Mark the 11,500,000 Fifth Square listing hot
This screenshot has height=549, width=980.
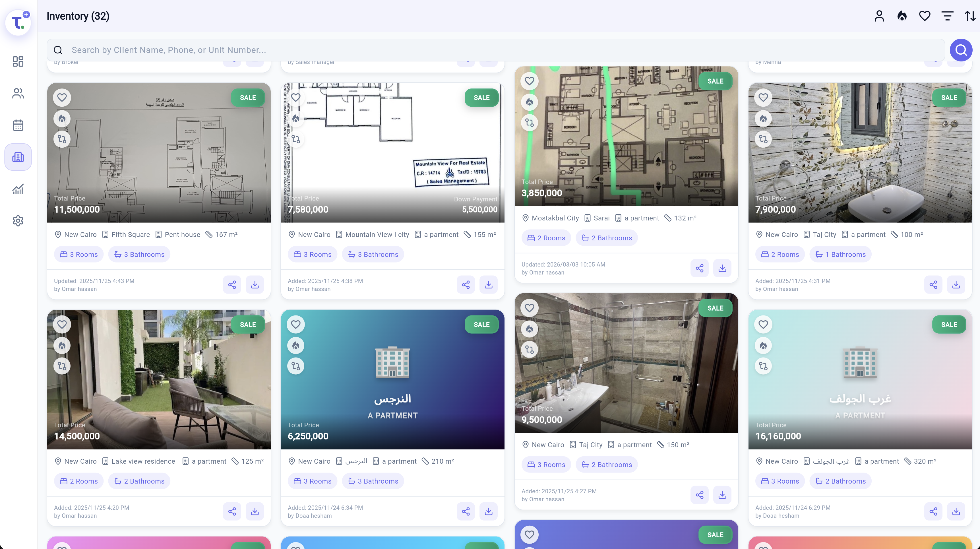(62, 119)
